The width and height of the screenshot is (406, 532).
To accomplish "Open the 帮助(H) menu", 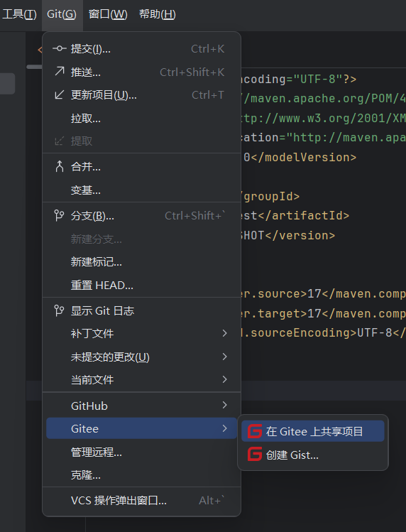I will [158, 14].
